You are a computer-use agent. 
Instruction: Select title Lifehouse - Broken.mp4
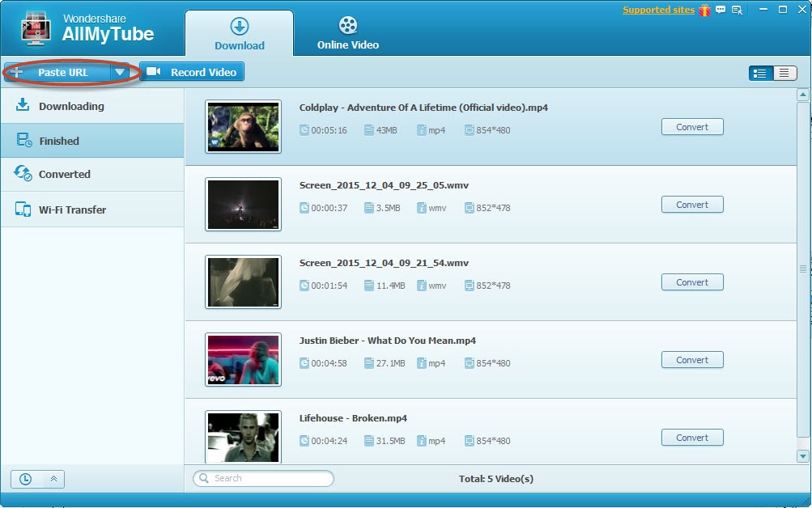tap(353, 418)
